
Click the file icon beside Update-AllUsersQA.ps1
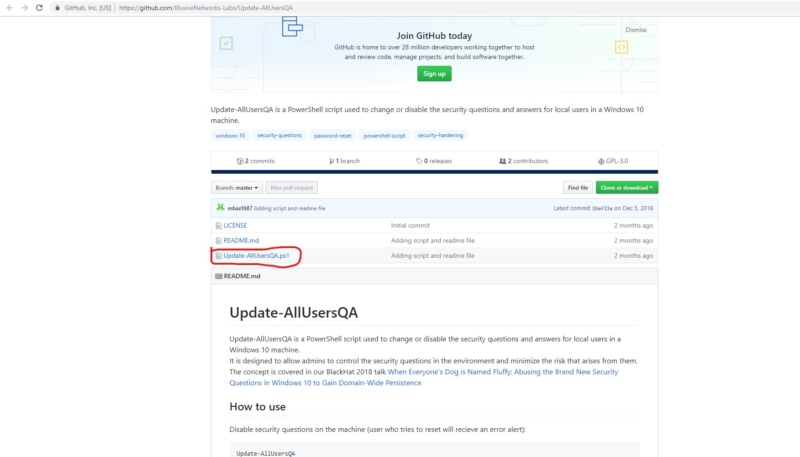click(x=218, y=256)
